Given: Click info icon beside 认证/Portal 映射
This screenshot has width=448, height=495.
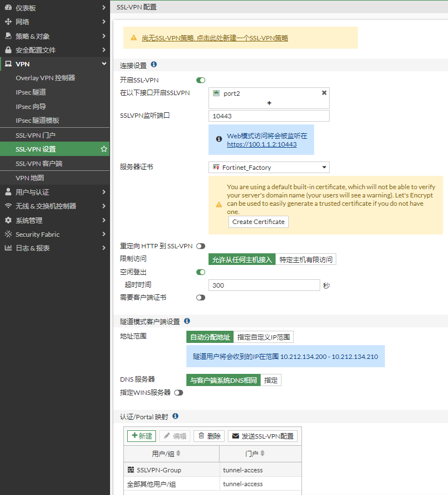Looking at the screenshot, I should pos(175,416).
